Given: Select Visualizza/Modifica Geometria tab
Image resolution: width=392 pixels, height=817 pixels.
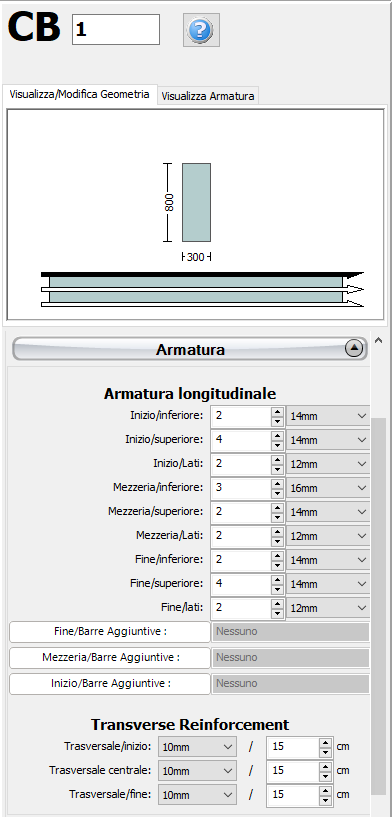Looking at the screenshot, I should 80,95.
